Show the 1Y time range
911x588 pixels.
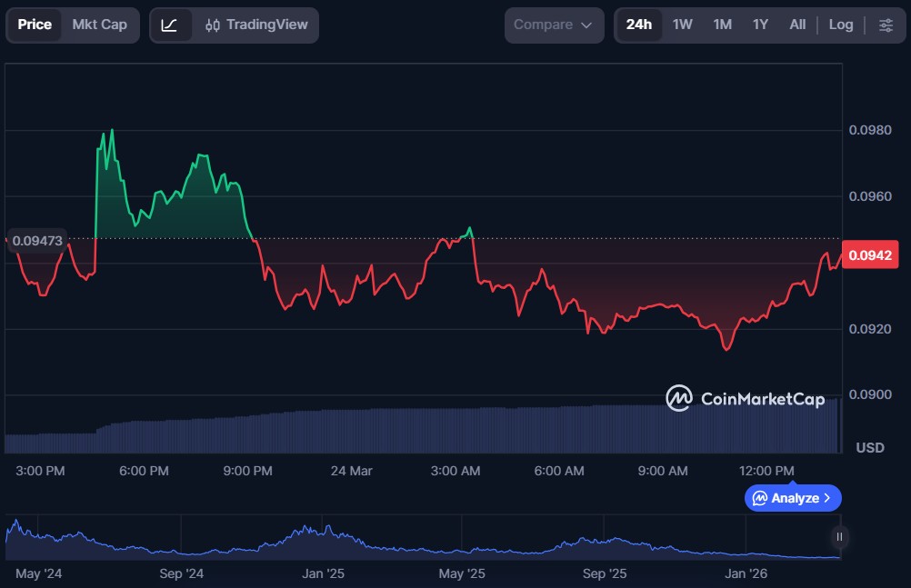point(760,25)
